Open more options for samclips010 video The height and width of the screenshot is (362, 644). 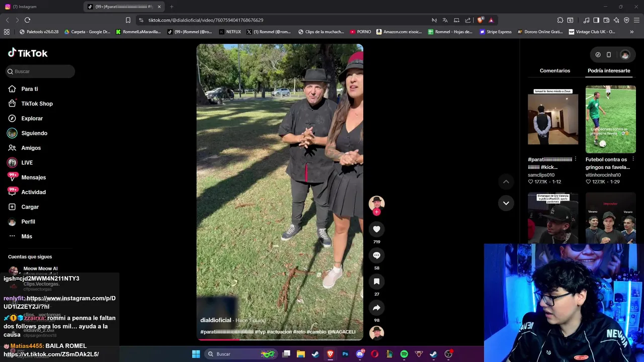(575, 159)
